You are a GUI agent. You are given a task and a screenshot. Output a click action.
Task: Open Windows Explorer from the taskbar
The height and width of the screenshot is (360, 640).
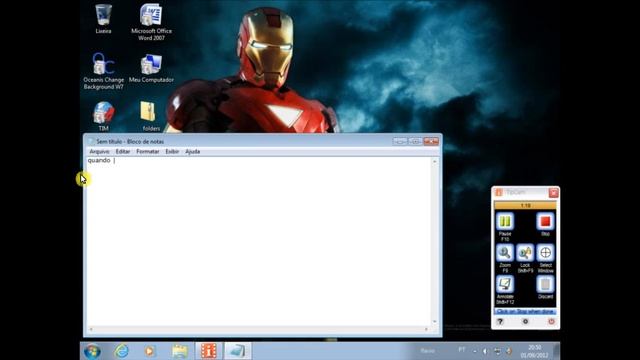pyautogui.click(x=180, y=351)
